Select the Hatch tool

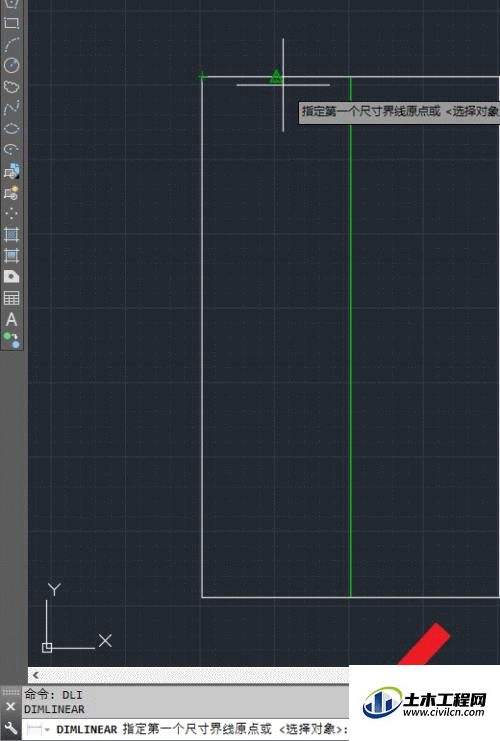pos(11,234)
